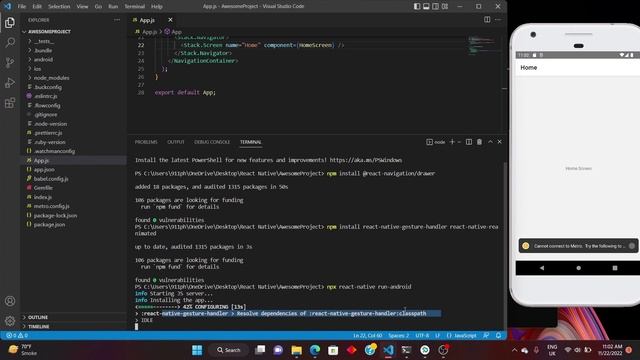Screen dimensions: 640x360
Task: Tap Overview square on Android emulator
Action: click(x=615, y=268)
